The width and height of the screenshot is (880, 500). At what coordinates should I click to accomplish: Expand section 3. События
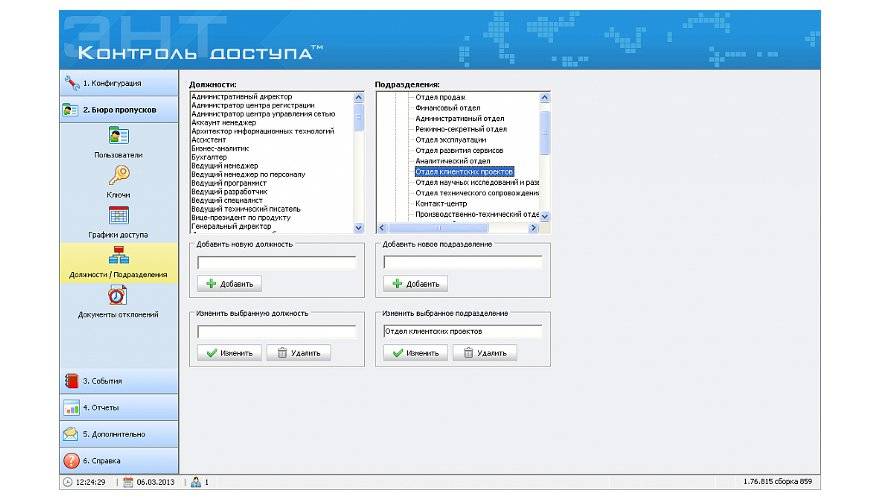pos(118,381)
